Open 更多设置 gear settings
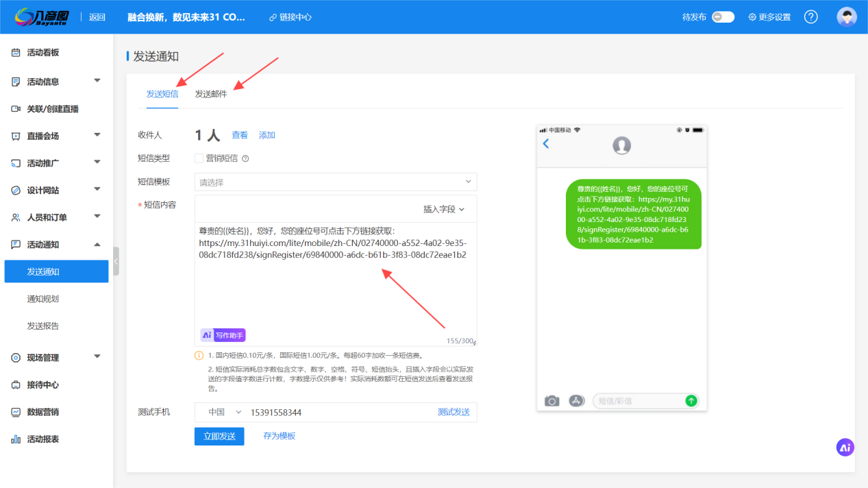This screenshot has width=868, height=488. tap(769, 17)
